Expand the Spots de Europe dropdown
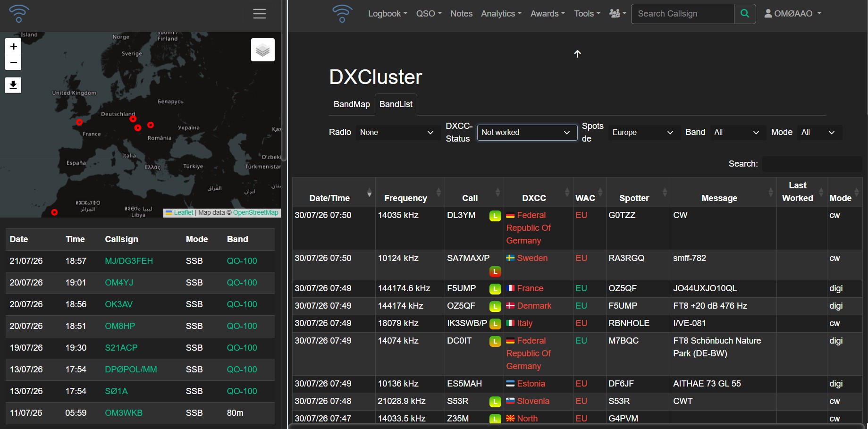Viewport: 868px width, 429px height. coord(643,133)
